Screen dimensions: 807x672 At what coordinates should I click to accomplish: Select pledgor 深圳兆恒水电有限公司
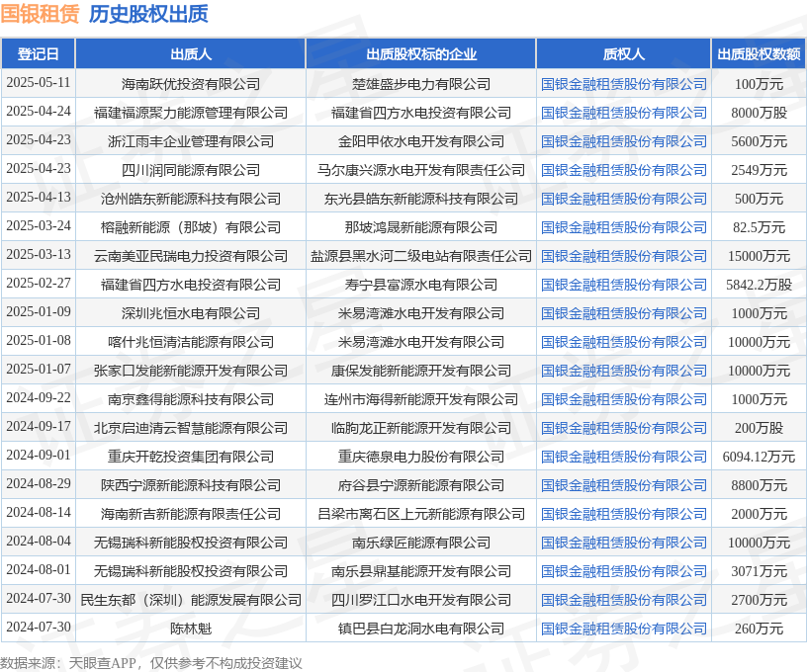191,313
